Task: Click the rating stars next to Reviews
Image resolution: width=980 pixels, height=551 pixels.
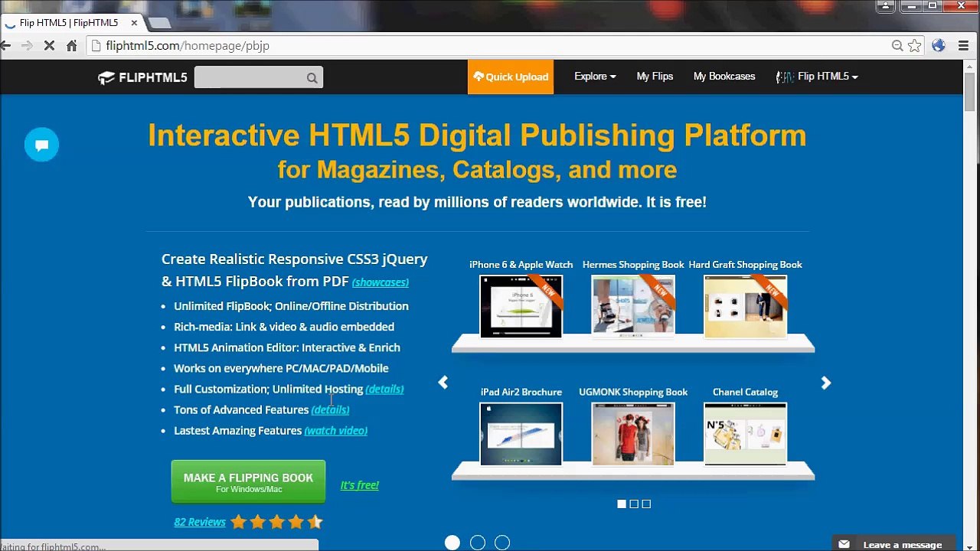Action: pyautogui.click(x=277, y=523)
